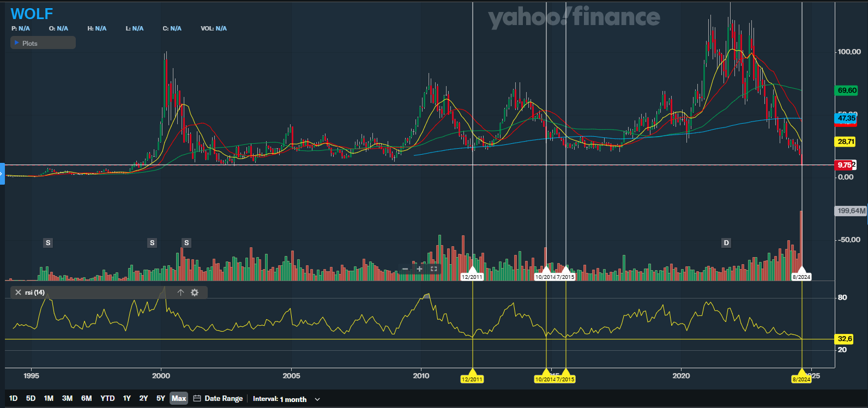Viewport: 868px width, 408px height.
Task: Click the dividend 'D' event marker
Action: (726, 243)
